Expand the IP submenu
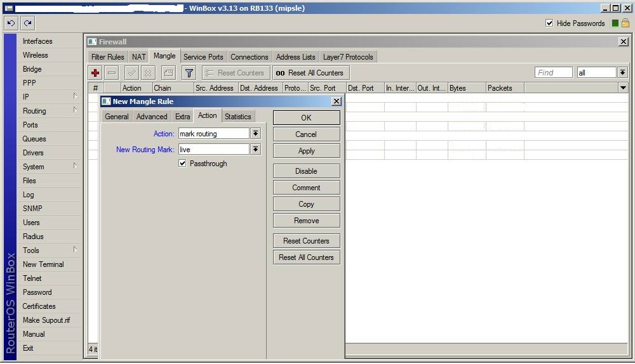Image resolution: width=635 pixels, height=364 pixels. pos(76,96)
